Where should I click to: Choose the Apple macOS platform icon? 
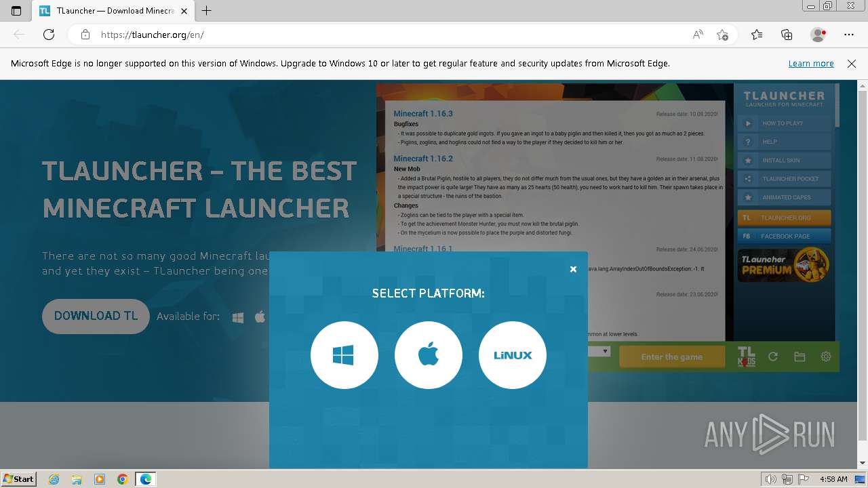pos(429,355)
